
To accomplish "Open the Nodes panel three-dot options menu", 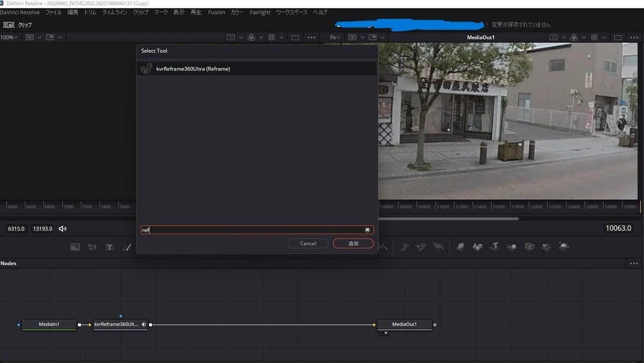I will click(634, 264).
